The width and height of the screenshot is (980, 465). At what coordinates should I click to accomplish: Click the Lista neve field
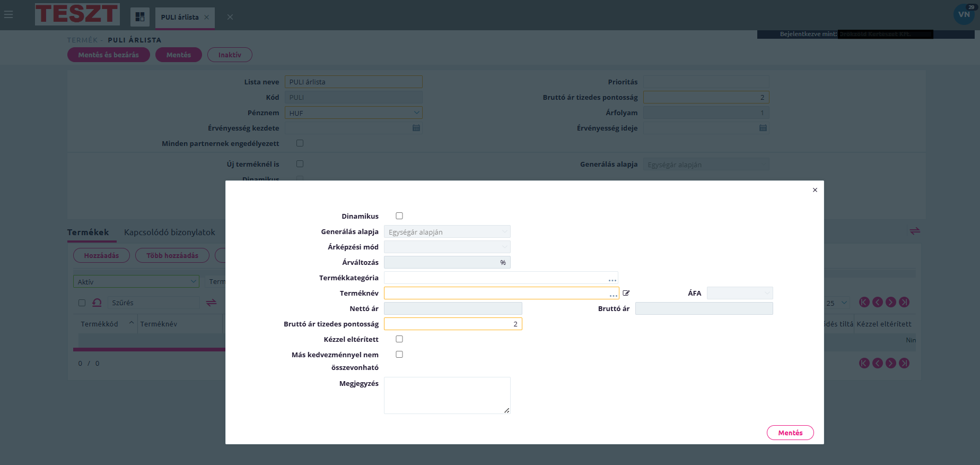[354, 82]
